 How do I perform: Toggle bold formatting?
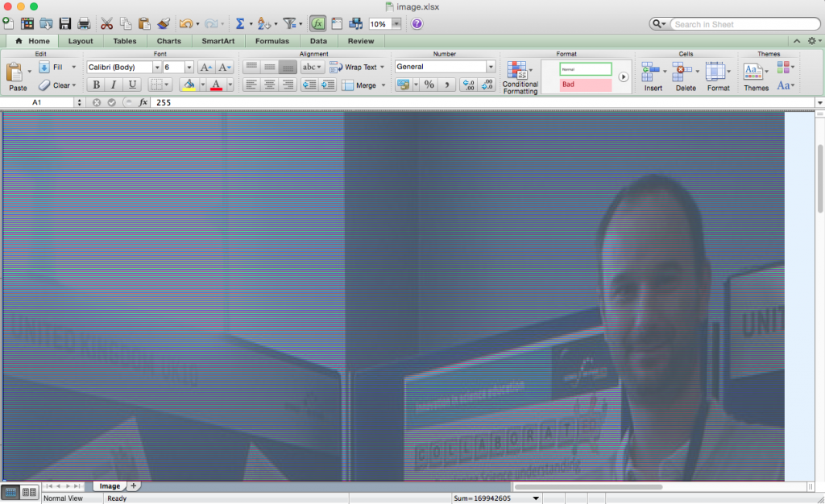click(x=96, y=85)
